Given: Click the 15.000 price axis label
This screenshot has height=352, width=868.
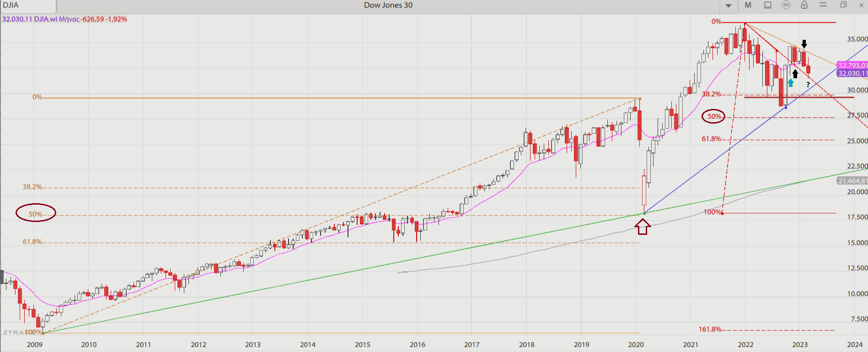Looking at the screenshot, I should coord(857,243).
